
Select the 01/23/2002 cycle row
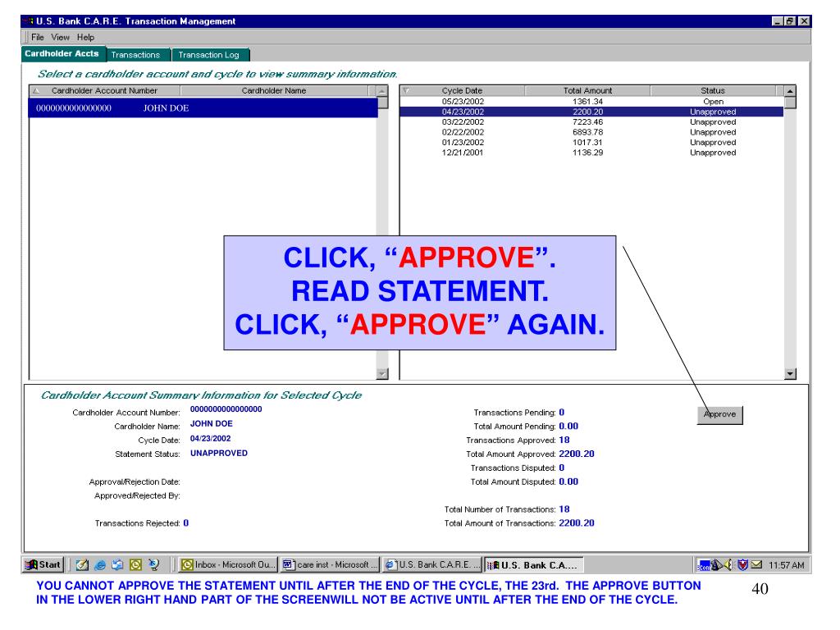pos(591,142)
